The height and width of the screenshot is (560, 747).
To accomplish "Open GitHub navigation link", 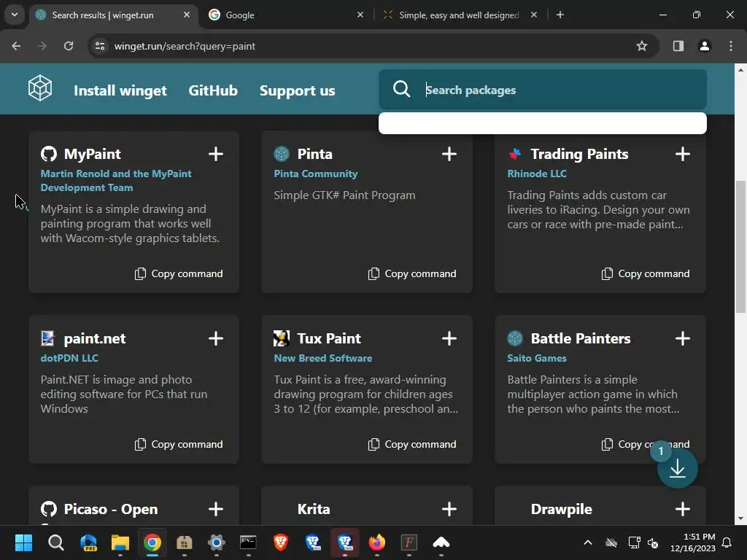I will pyautogui.click(x=213, y=90).
